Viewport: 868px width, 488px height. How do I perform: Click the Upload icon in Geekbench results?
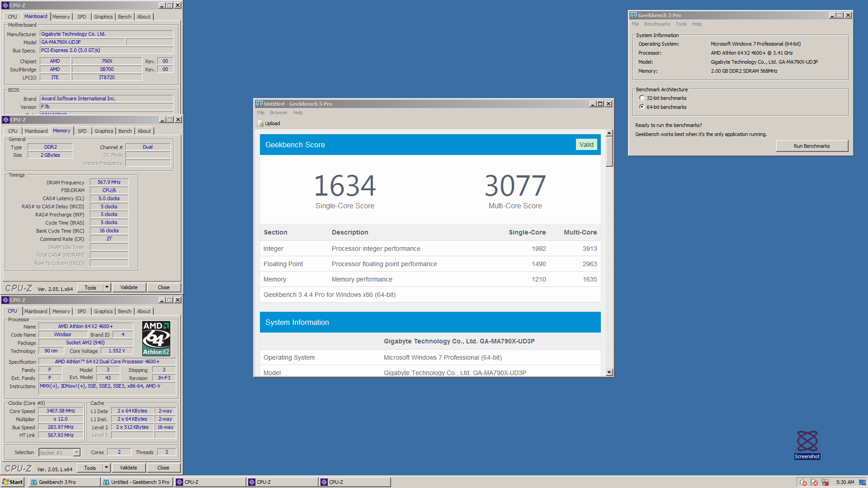click(x=260, y=123)
